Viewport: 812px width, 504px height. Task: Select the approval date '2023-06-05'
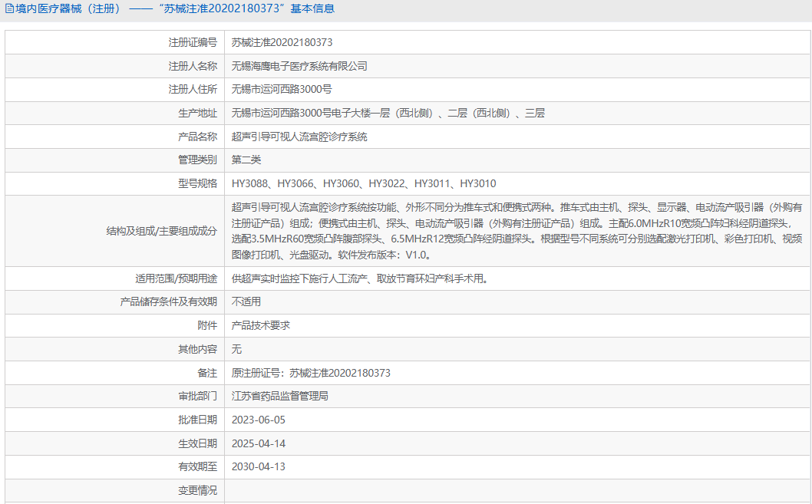(x=259, y=420)
